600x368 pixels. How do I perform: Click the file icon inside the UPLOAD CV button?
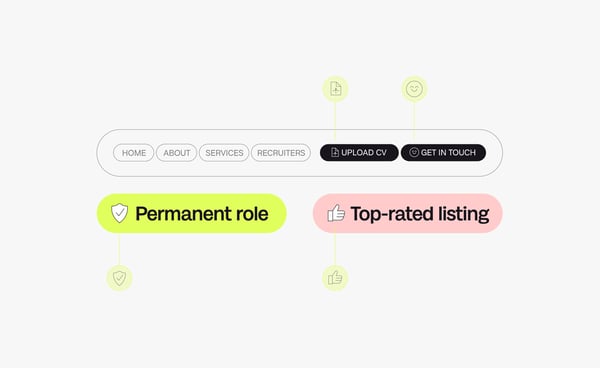335,152
